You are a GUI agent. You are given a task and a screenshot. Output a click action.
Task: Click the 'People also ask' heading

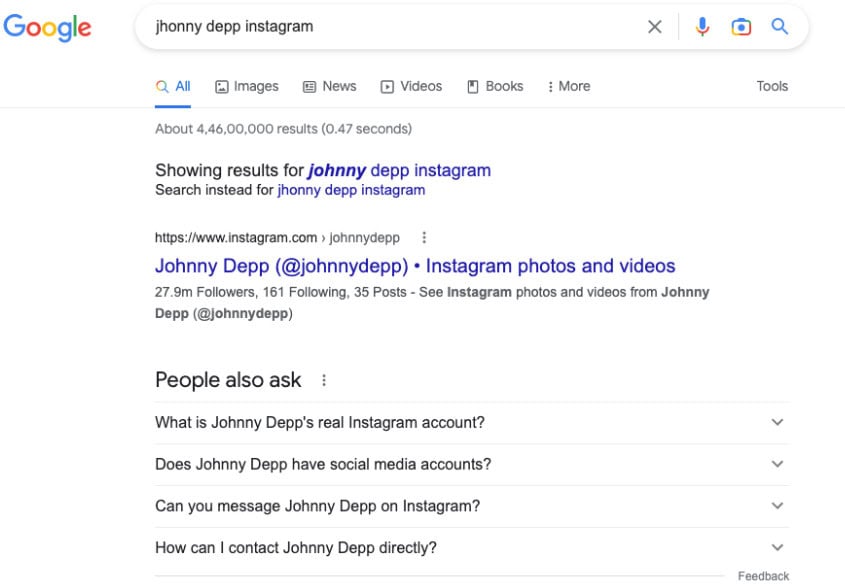(x=228, y=380)
